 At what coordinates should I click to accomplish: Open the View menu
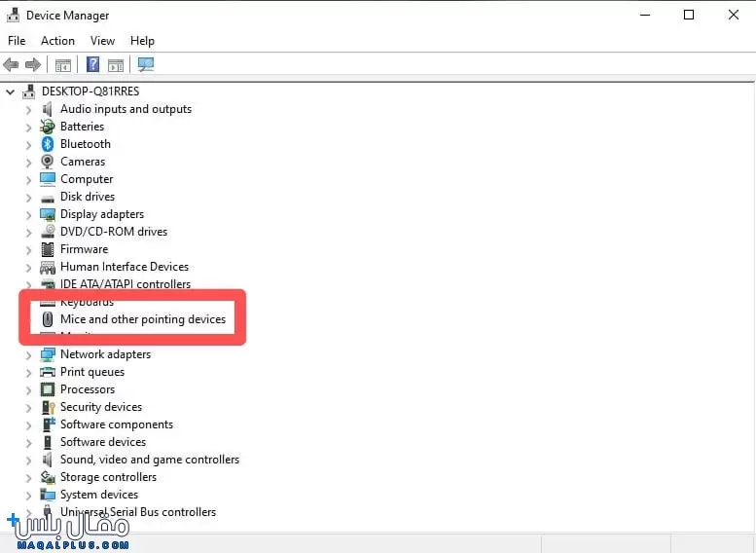pyautogui.click(x=102, y=41)
